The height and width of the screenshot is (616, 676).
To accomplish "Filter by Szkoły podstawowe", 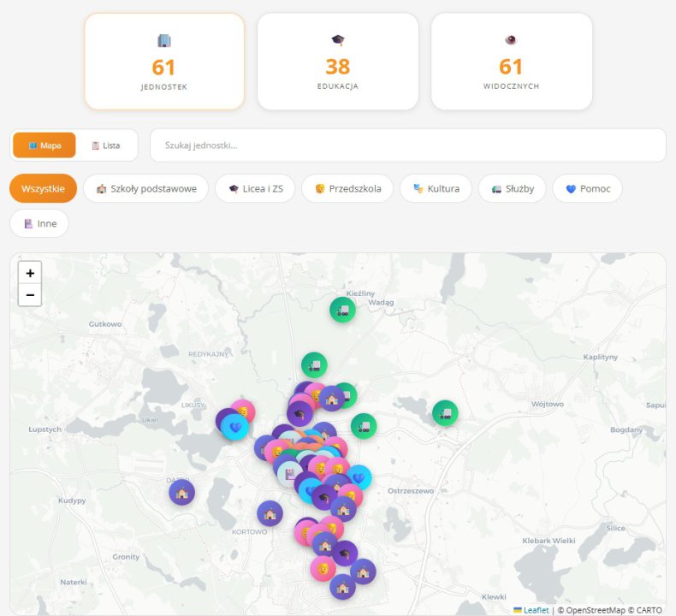I will click(x=145, y=188).
